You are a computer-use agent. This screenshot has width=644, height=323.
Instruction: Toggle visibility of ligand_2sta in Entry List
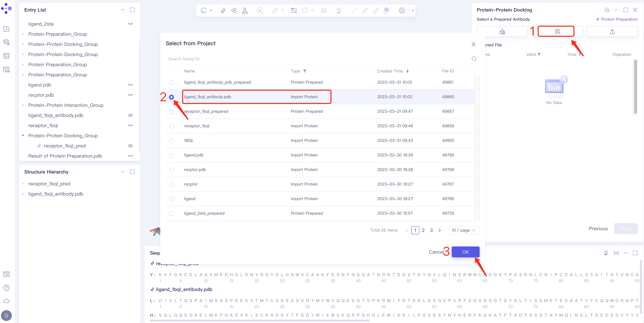pos(130,24)
